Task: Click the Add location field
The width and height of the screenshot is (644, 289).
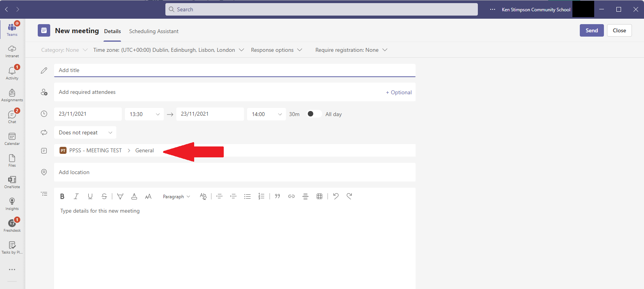Action: pos(235,172)
